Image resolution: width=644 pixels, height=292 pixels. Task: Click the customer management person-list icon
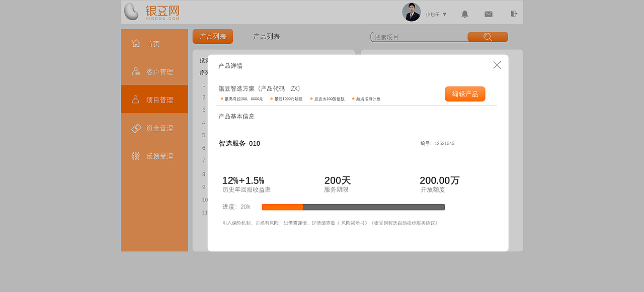[x=136, y=71]
